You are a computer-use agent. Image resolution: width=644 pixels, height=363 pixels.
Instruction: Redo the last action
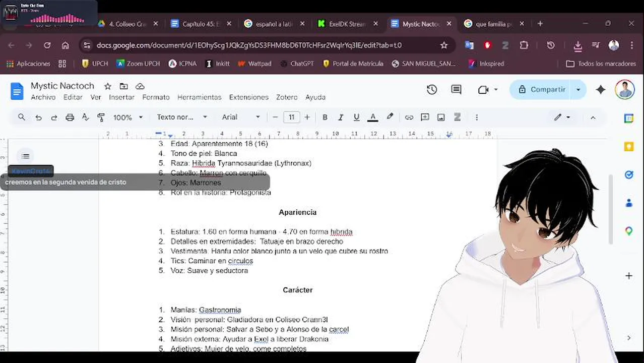[54, 117]
